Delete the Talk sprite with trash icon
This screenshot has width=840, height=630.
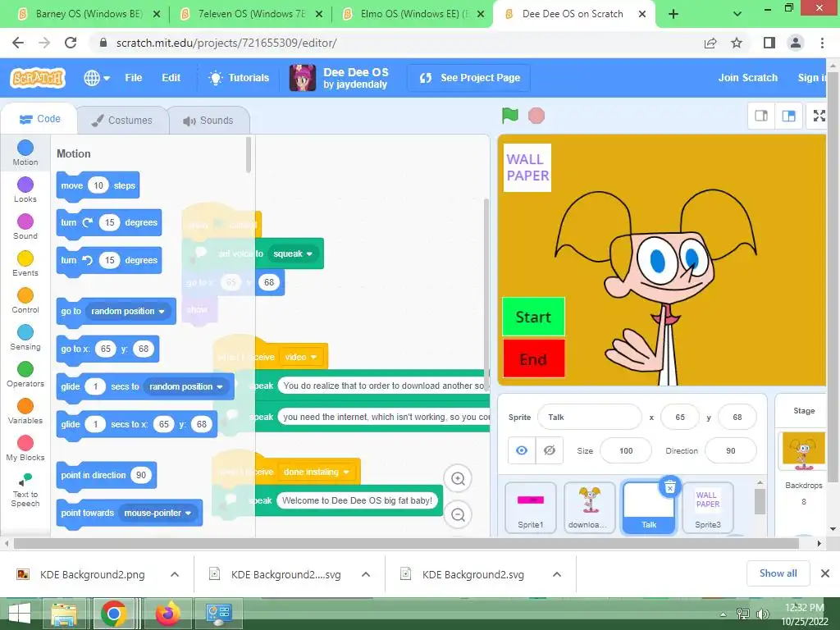[669, 487]
